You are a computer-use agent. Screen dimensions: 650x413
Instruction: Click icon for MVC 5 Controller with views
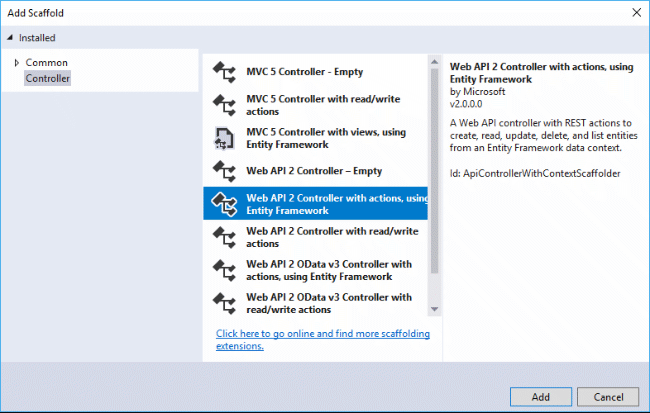pyautogui.click(x=224, y=138)
